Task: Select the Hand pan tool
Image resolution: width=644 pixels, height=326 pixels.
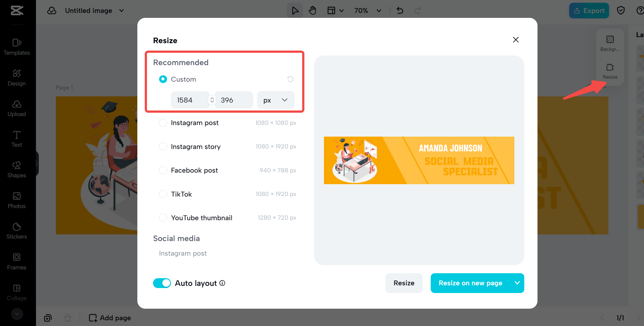Action: point(312,10)
